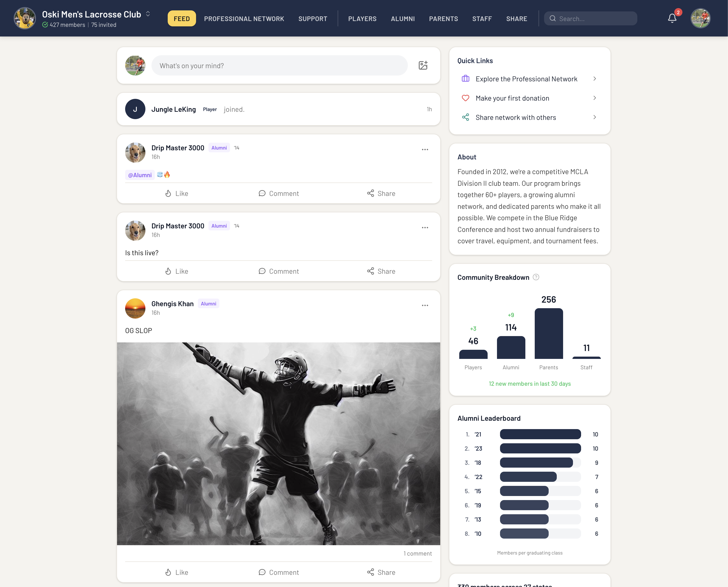Click the Community Breakdown help icon
This screenshot has height=587, width=728.
coord(536,277)
